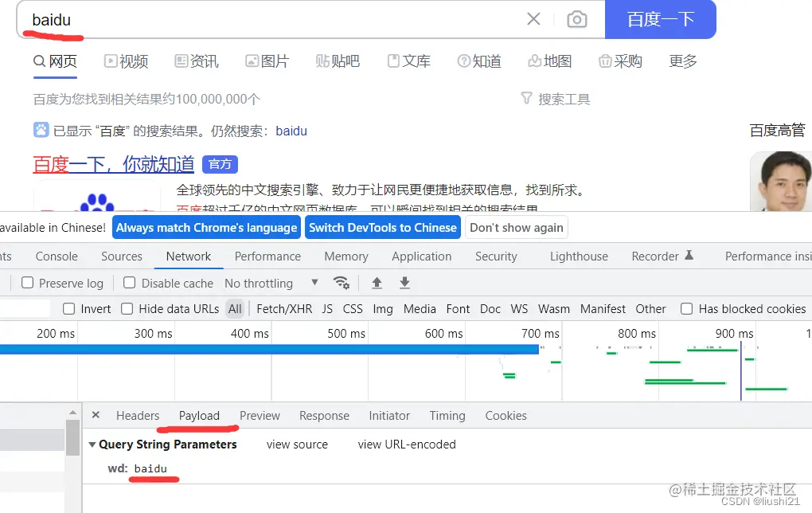The height and width of the screenshot is (513, 812).
Task: Click inside the Baidu search input field
Action: [239, 20]
